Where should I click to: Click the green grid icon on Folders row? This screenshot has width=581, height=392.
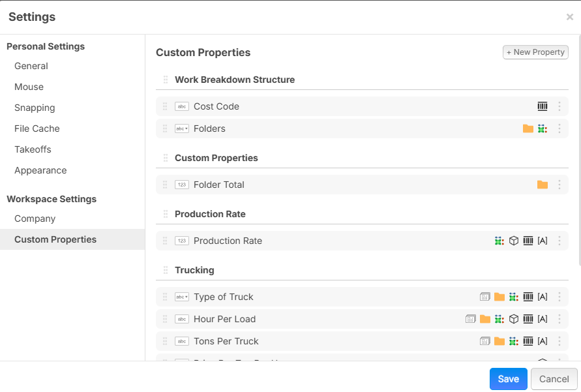(543, 128)
